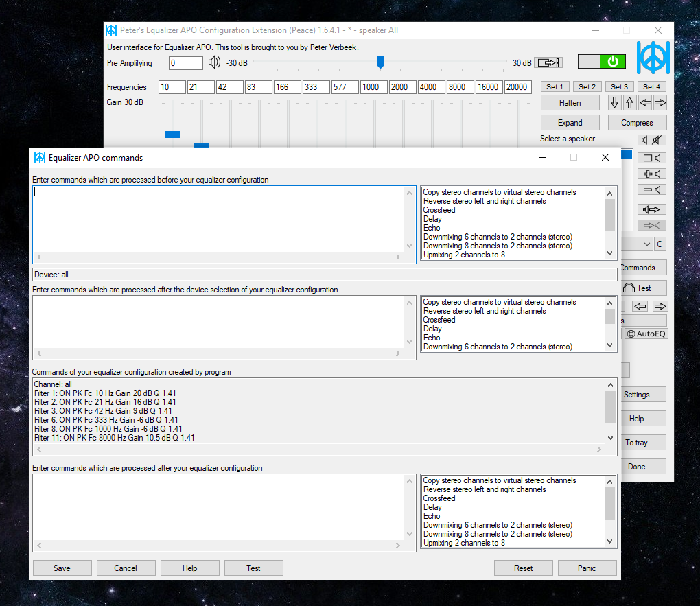
Task: Click the Flatten button
Action: point(570,103)
